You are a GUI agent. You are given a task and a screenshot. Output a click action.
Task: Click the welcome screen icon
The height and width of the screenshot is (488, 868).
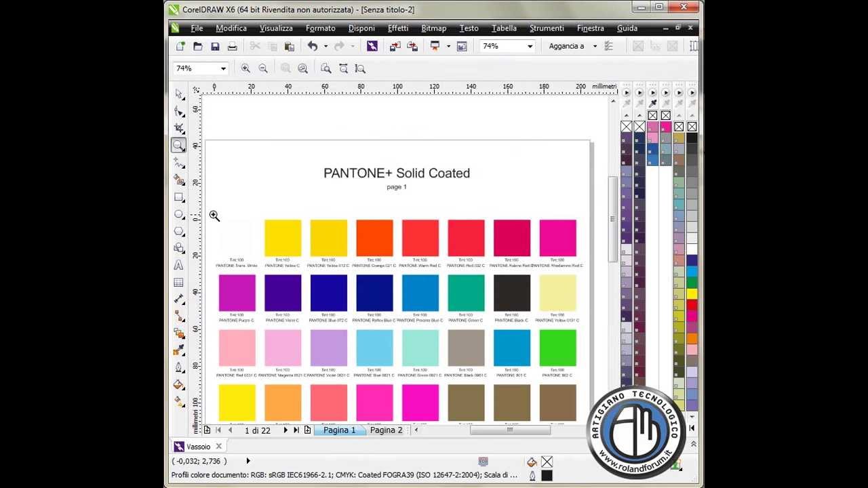coord(462,46)
